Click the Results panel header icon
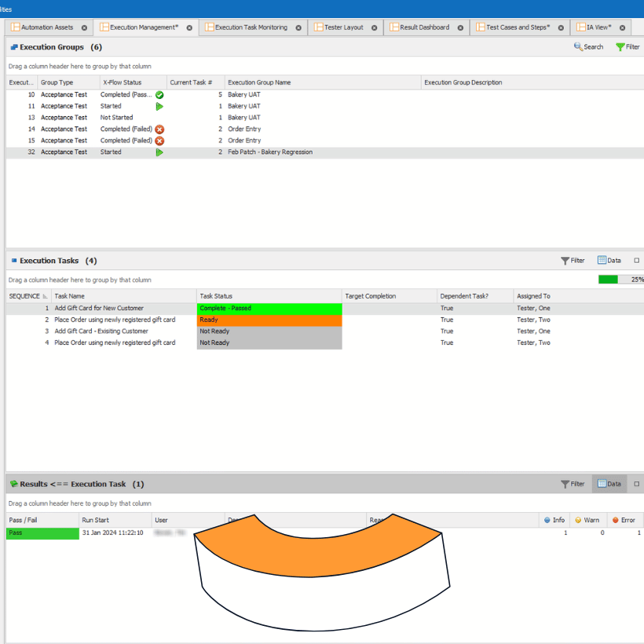 (x=14, y=484)
